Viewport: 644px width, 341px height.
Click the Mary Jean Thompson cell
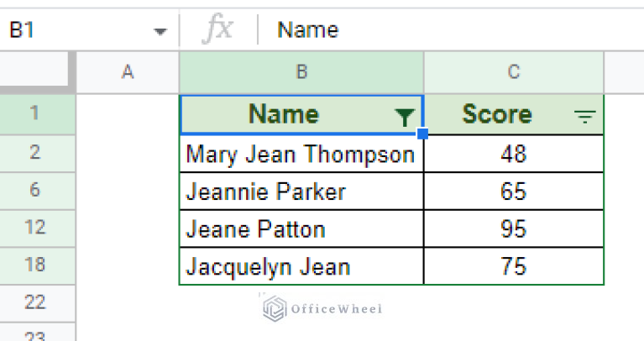(x=301, y=155)
